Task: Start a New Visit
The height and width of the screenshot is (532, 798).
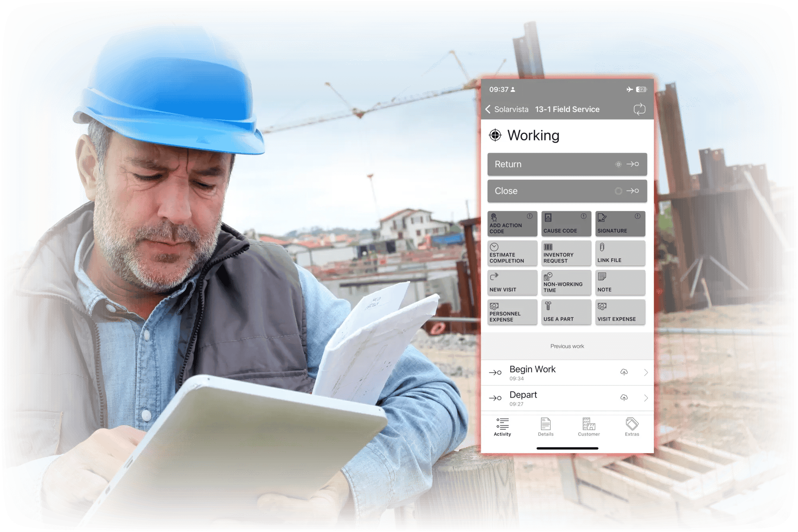Action: (x=512, y=282)
